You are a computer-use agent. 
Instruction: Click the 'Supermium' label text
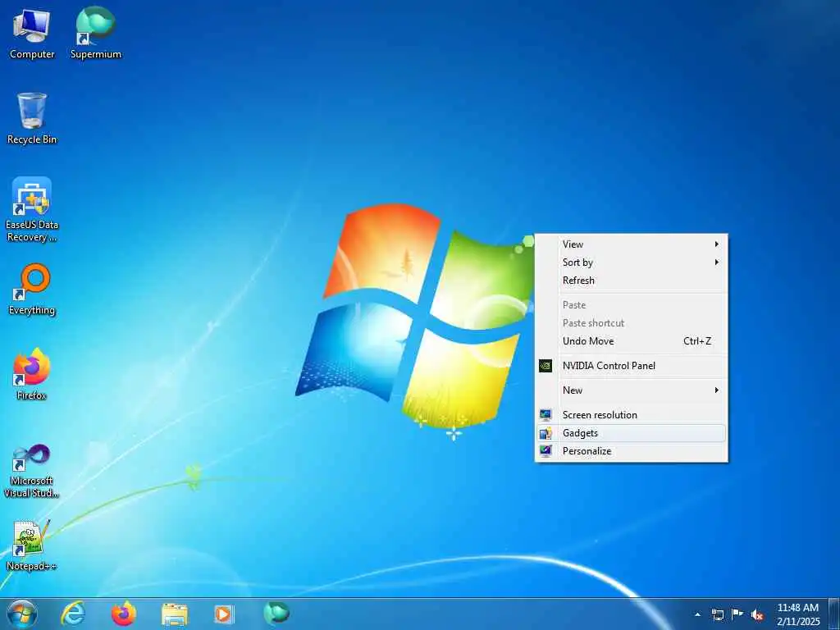click(x=96, y=54)
